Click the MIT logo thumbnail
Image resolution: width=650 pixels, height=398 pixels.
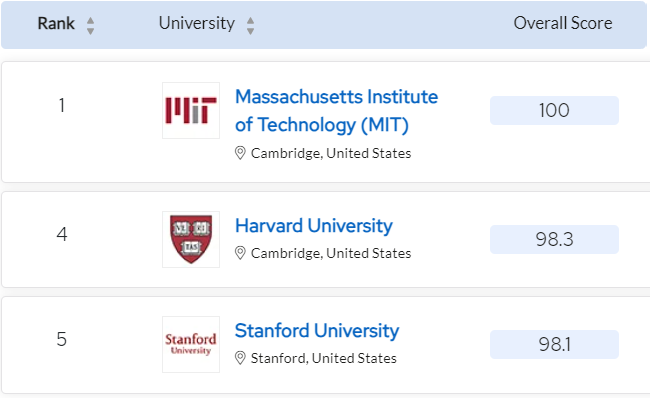click(x=191, y=110)
